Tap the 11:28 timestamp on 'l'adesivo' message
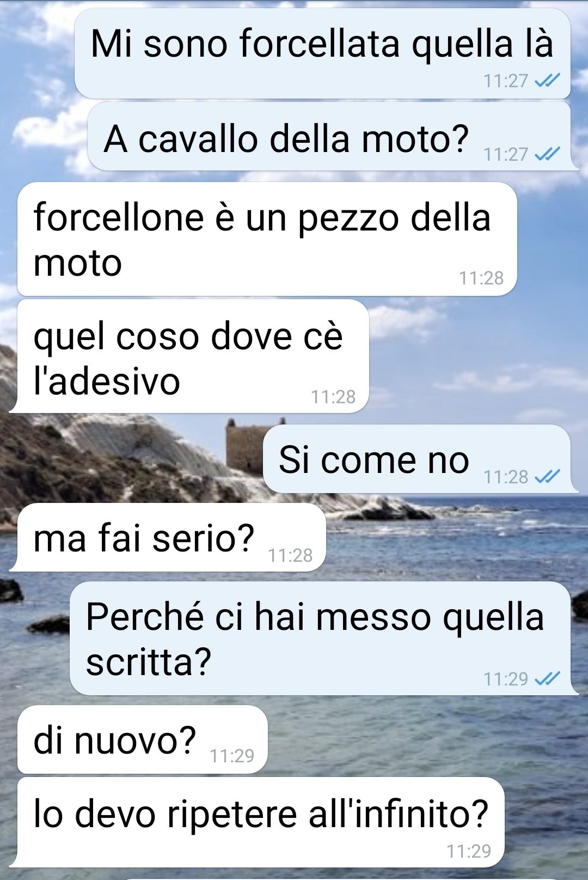 coord(333,397)
